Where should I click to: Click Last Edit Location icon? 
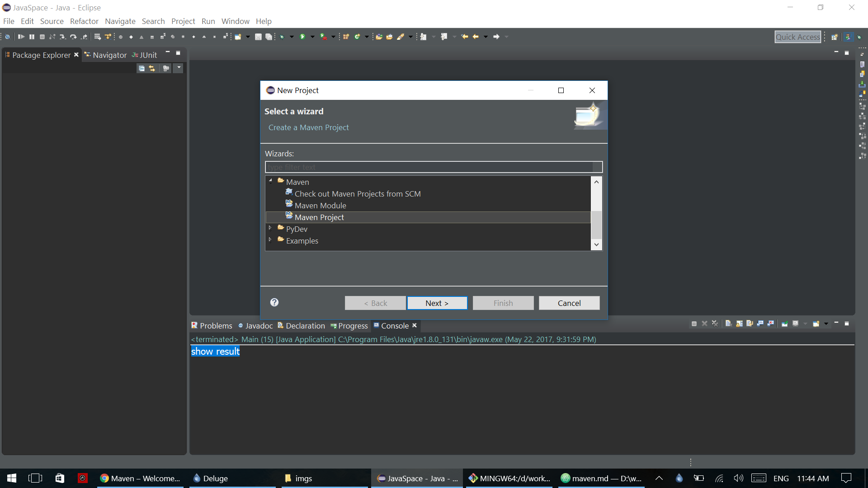(464, 37)
